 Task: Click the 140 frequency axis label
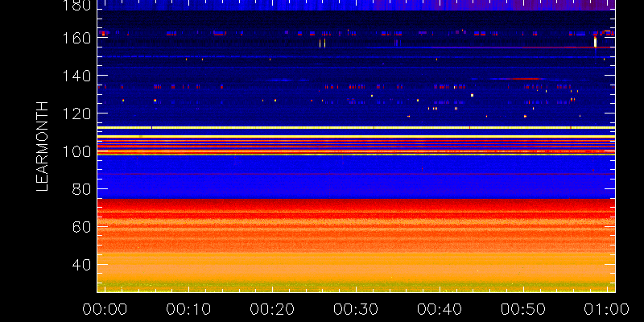(76, 76)
